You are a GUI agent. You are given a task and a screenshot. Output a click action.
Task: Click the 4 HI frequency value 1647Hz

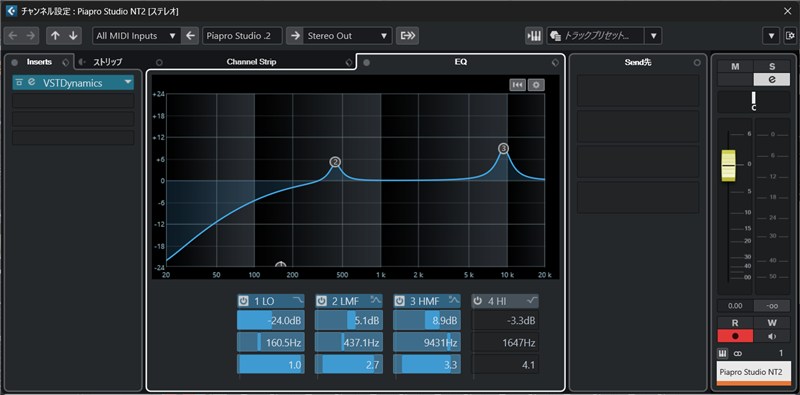click(505, 342)
